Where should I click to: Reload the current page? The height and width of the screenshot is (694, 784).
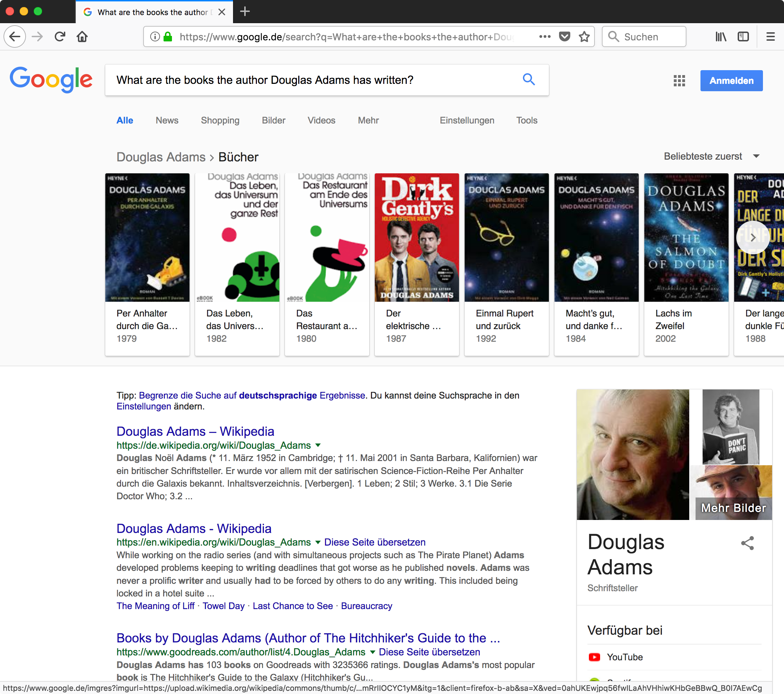60,37
